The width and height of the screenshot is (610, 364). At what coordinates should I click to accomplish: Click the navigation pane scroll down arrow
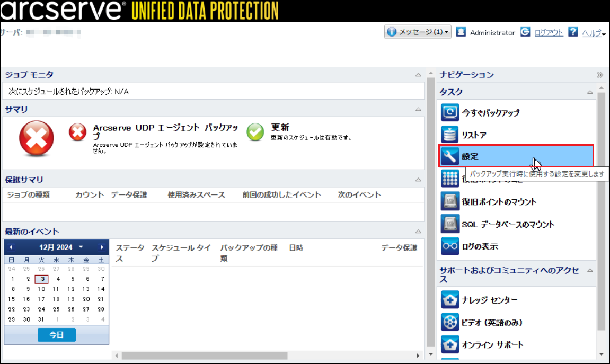[602, 354]
